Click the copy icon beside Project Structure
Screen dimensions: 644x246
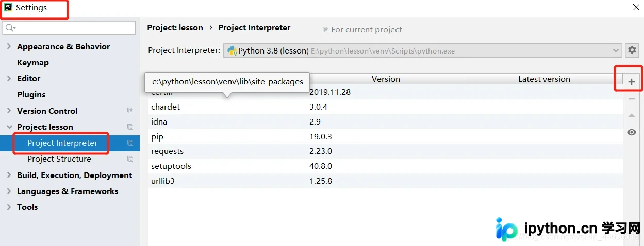click(130, 159)
